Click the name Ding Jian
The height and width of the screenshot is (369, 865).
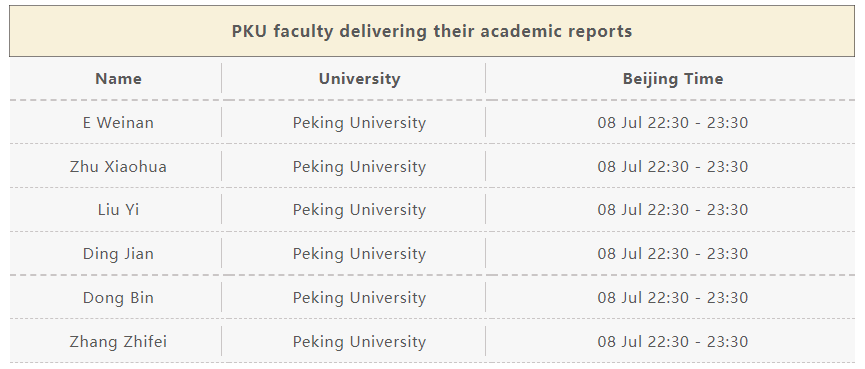(118, 254)
